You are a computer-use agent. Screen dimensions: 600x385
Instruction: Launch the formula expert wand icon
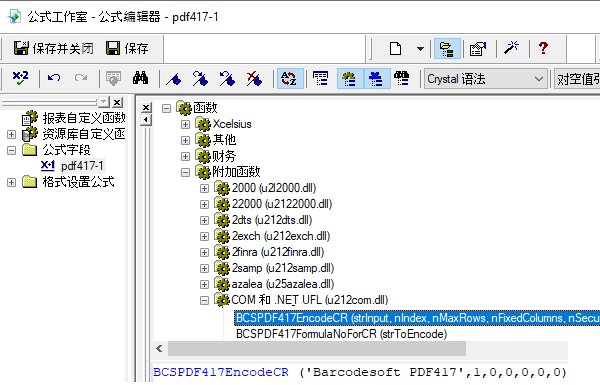tap(511, 48)
